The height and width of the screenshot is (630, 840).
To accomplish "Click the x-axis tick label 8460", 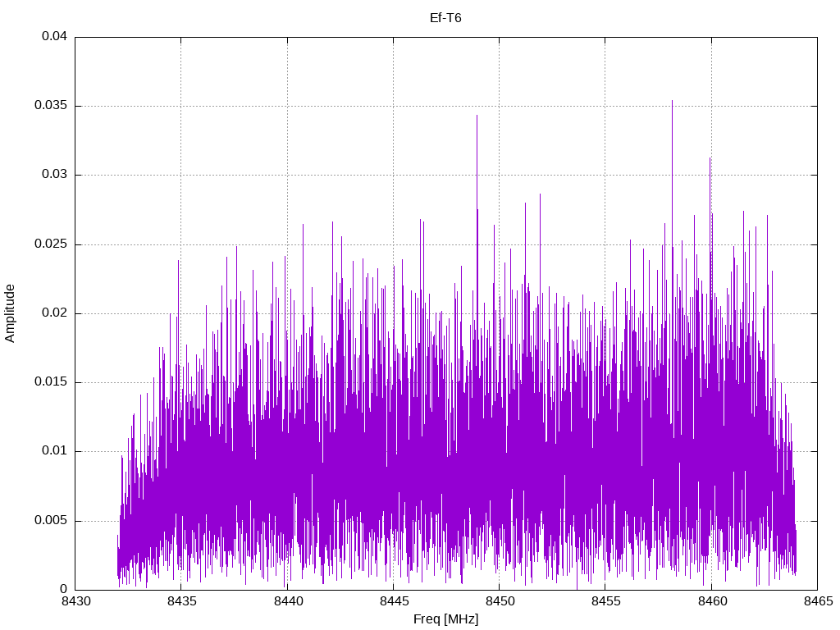I will (x=712, y=601).
